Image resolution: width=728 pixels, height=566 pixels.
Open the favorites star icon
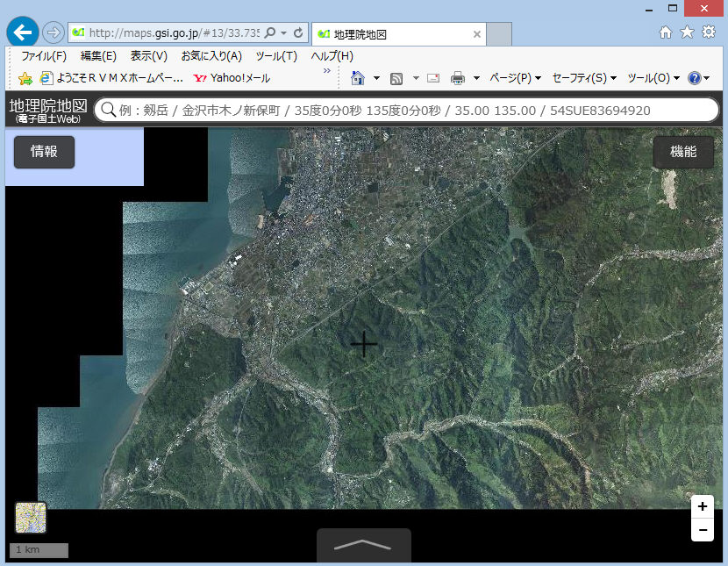coord(687,32)
